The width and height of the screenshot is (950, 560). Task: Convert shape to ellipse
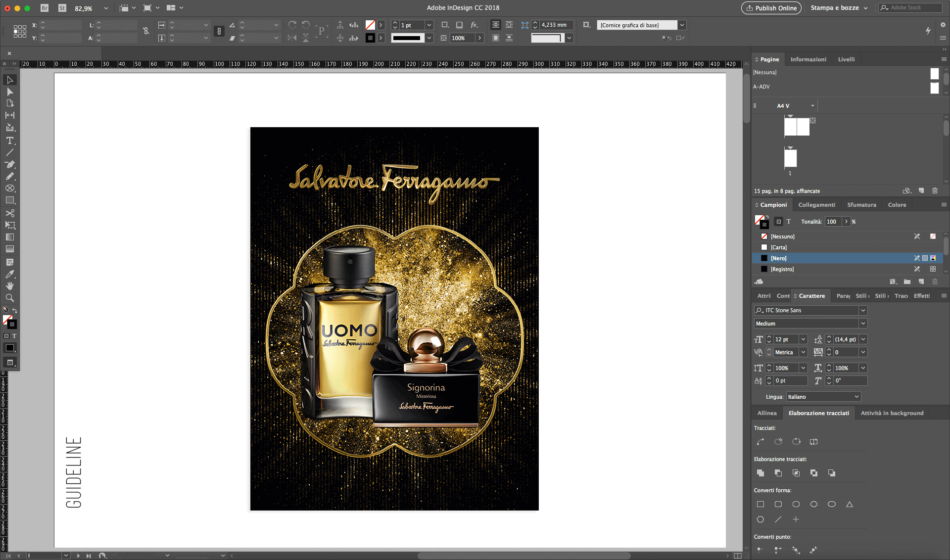click(x=832, y=504)
